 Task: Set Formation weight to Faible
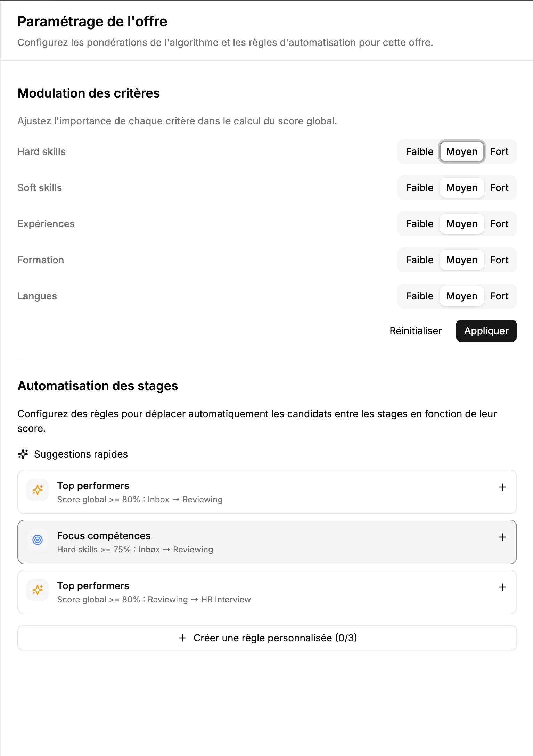click(x=419, y=260)
